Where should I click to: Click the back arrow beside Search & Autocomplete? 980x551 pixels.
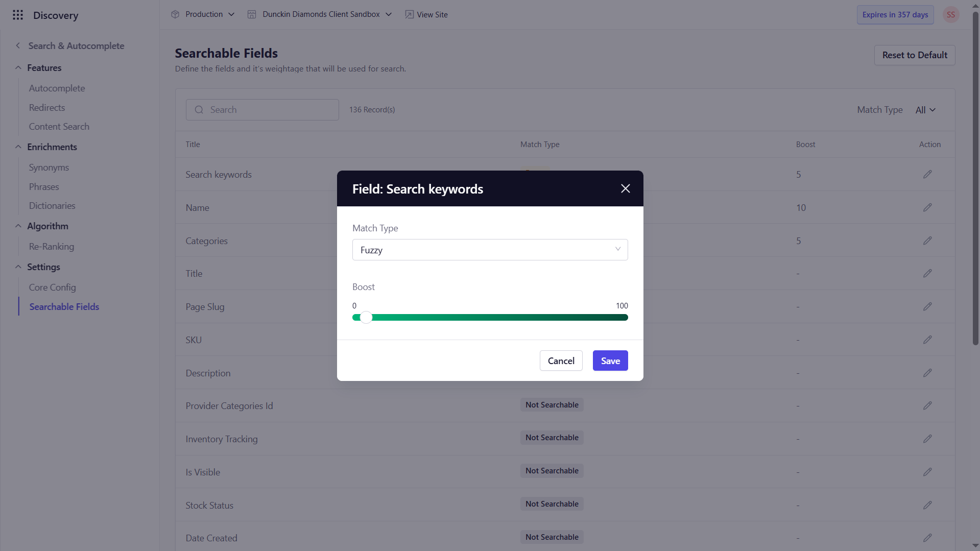(18, 45)
